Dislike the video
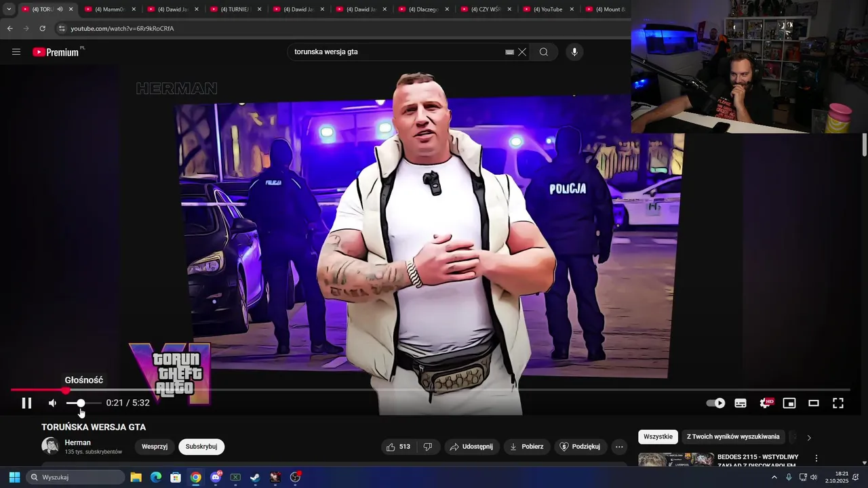Viewport: 868px width, 488px height. 428,447
